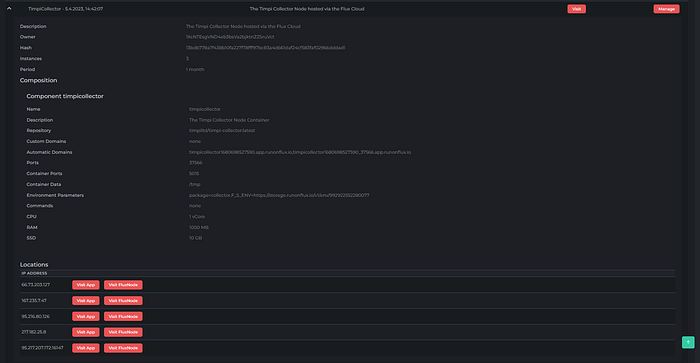Select the app hash value text
Viewport: 700px width, 363px height.
pyautogui.click(x=265, y=48)
